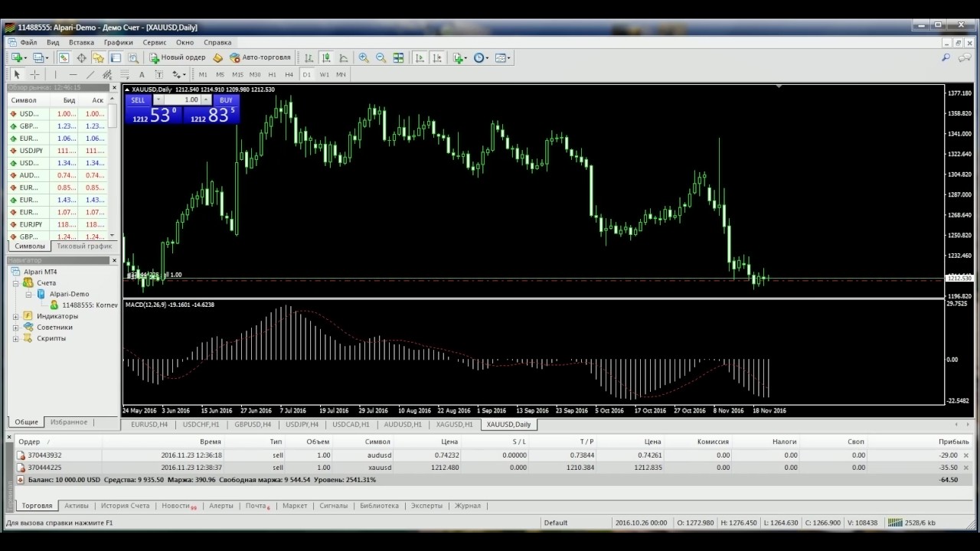Select the cursor arrow tool
This screenshot has width=980, height=551.
[17, 74]
